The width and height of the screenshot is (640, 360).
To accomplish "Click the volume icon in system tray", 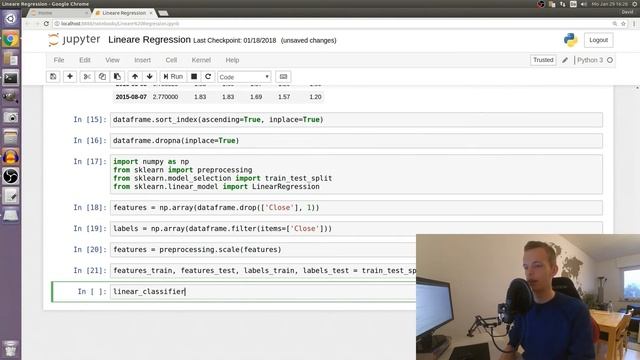I will point(584,4).
